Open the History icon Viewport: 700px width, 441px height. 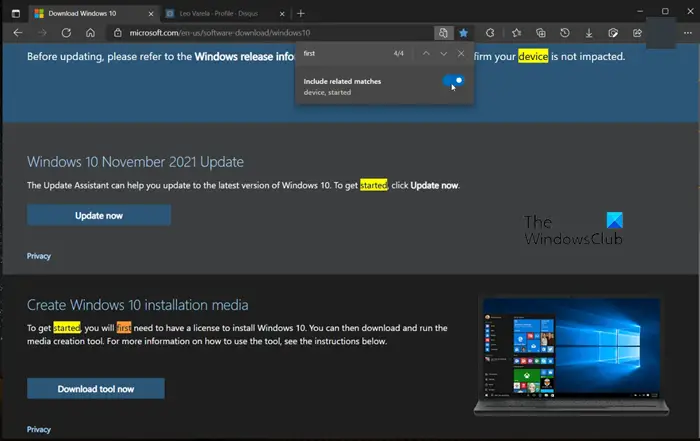point(565,33)
